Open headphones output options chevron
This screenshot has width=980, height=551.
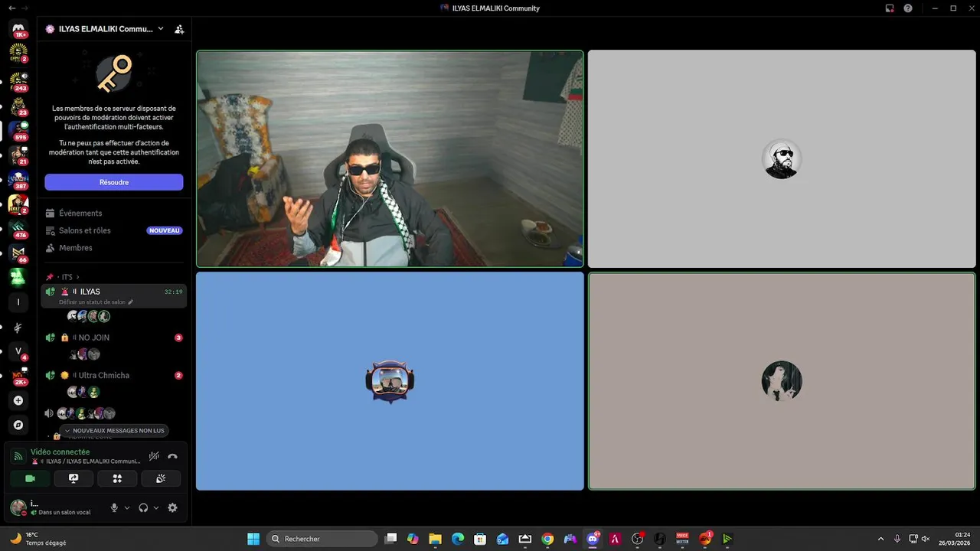(156, 507)
